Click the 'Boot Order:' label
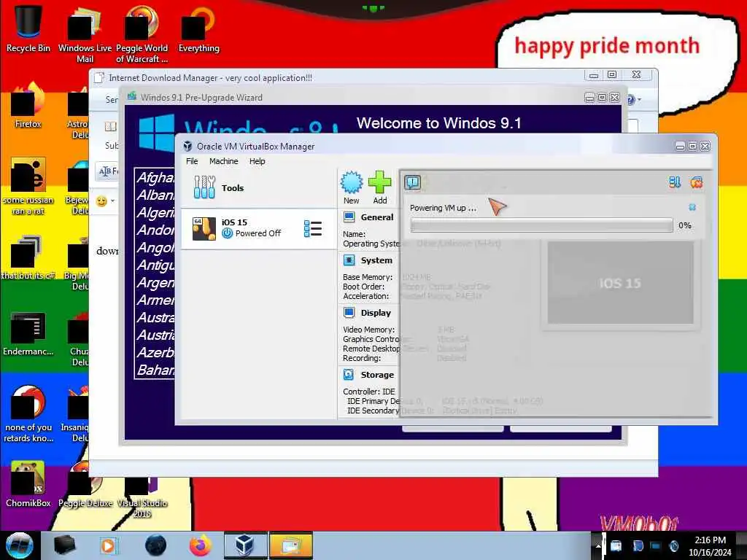This screenshot has width=747, height=560. click(363, 287)
